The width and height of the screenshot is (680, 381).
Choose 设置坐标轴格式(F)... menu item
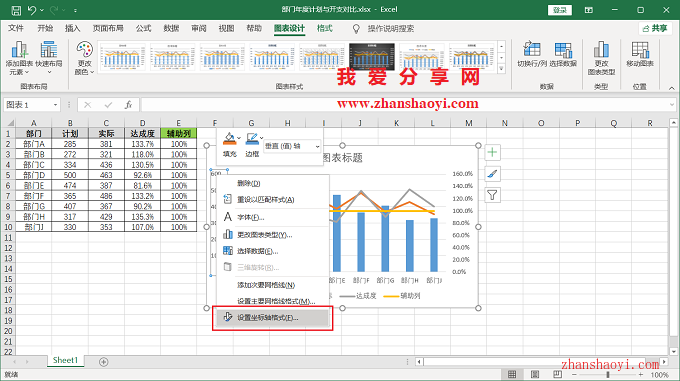(x=272, y=318)
